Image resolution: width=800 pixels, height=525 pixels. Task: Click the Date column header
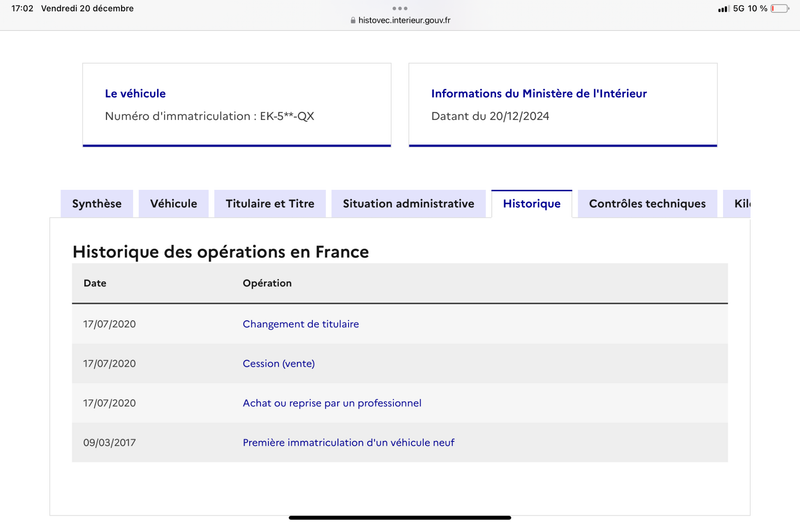coord(95,283)
